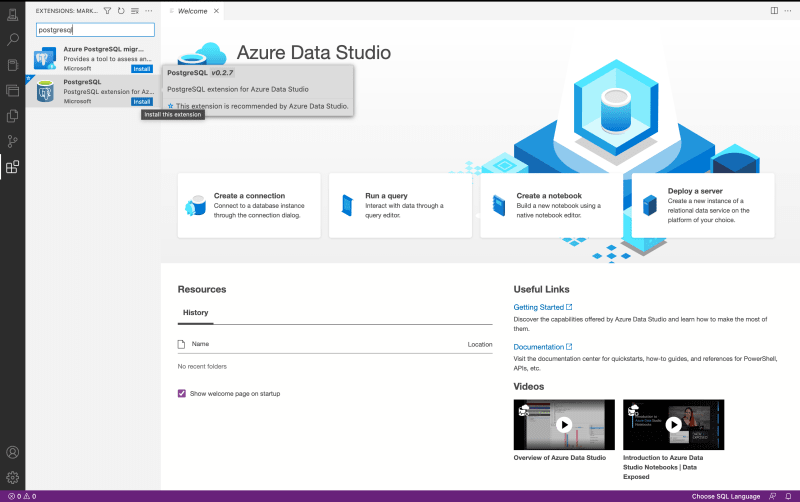Close the Welcome tab
Image resolution: width=800 pixels, height=502 pixels.
[216, 11]
